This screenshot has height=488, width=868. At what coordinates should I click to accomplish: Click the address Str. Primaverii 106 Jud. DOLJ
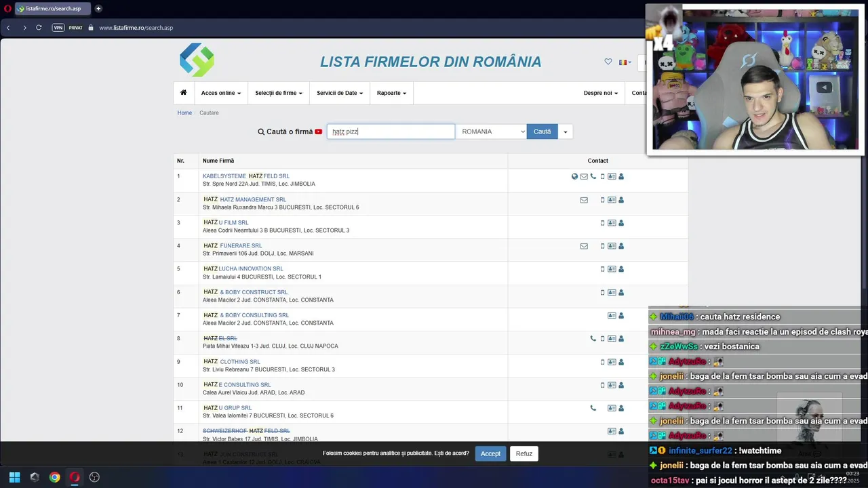(x=258, y=253)
